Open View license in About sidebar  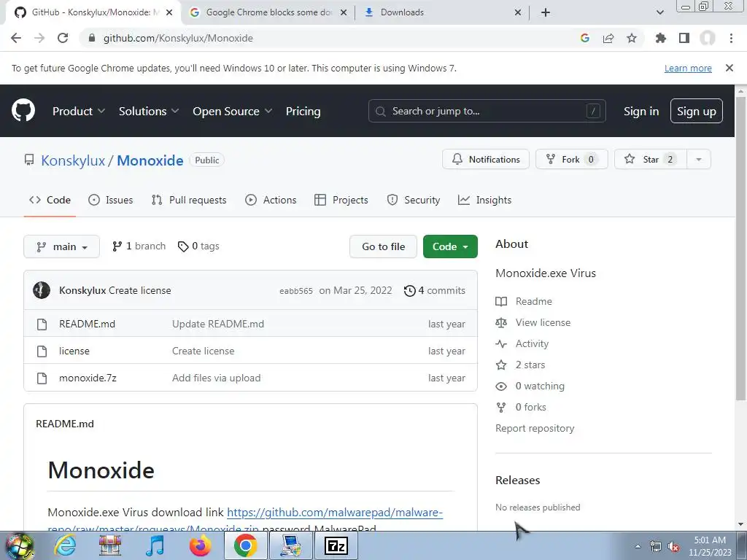tap(533, 322)
